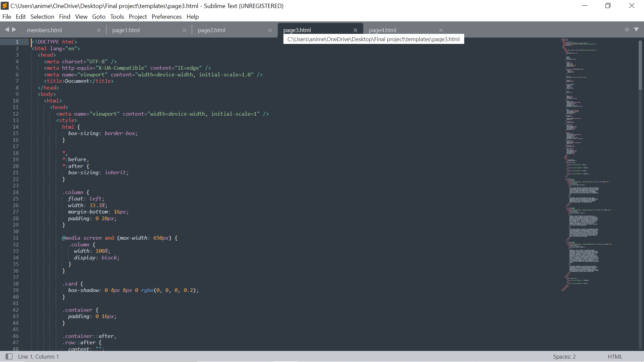
Task: Open the Goto menu
Action: point(99,17)
